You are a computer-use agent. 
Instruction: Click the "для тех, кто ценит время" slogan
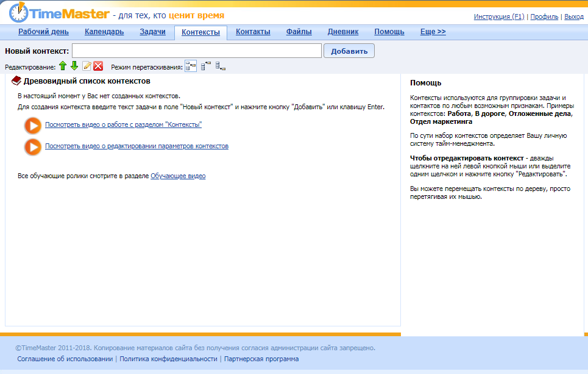(171, 15)
